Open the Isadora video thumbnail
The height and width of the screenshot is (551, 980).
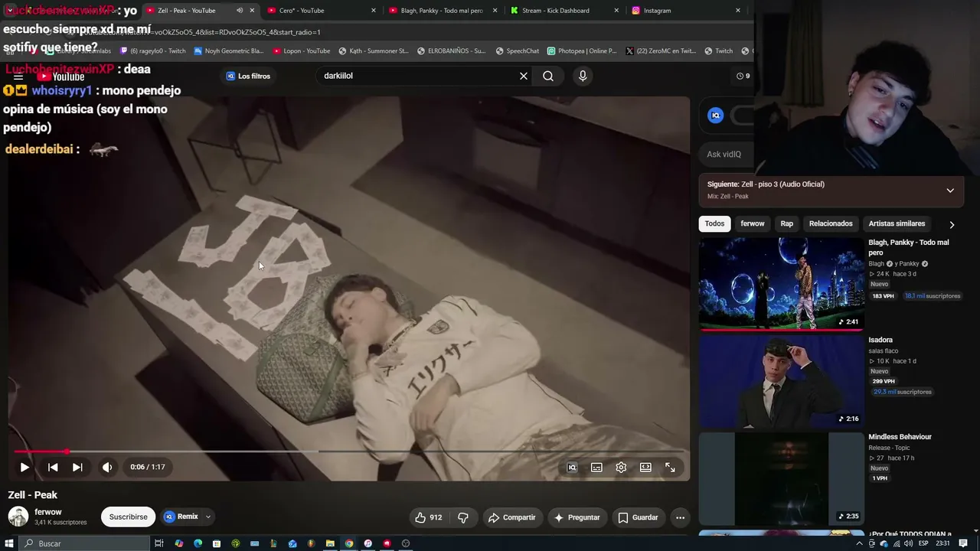pos(781,380)
